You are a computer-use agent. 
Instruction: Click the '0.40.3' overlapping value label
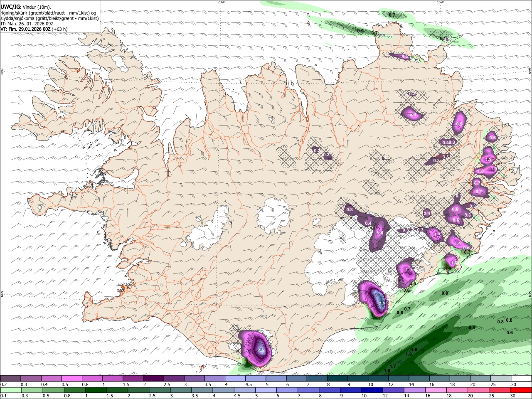pos(449,142)
